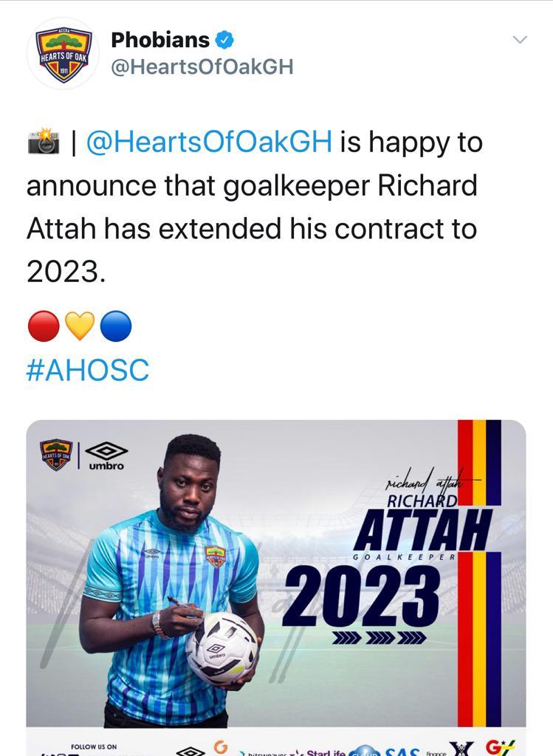The image size is (553, 756).
Task: Click the large 2023 text in the image
Action: click(x=361, y=596)
